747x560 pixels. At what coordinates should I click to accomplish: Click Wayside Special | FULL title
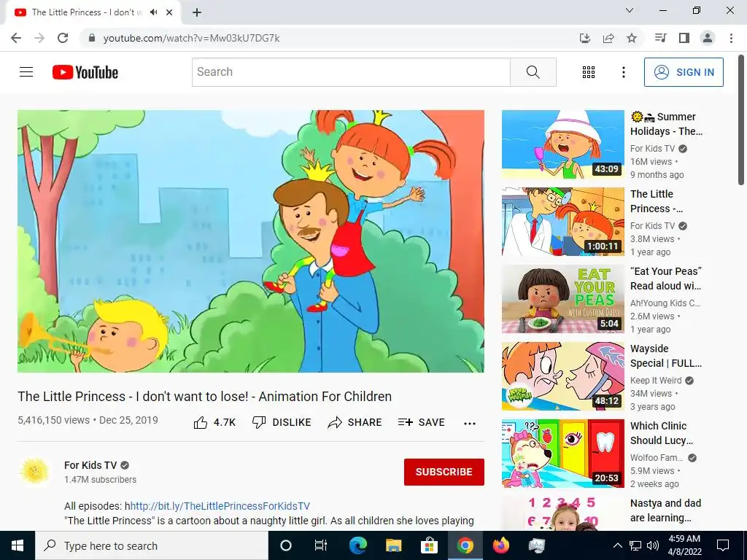[x=665, y=356]
